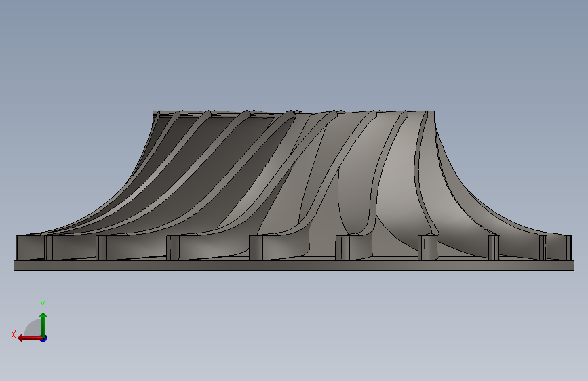Click the green Y axis arrow of the triad
The width and height of the screenshot is (588, 381).
[43, 324]
